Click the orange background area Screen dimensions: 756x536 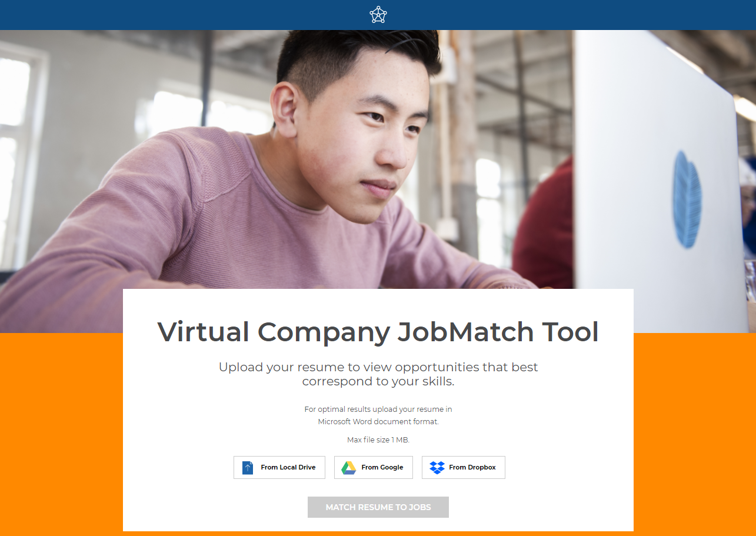[61, 434]
